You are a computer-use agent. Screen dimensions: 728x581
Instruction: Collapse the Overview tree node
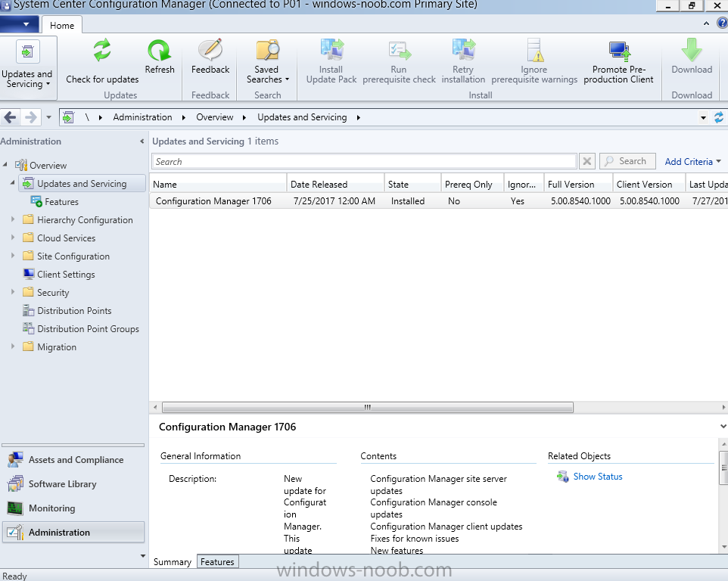tap(5, 164)
